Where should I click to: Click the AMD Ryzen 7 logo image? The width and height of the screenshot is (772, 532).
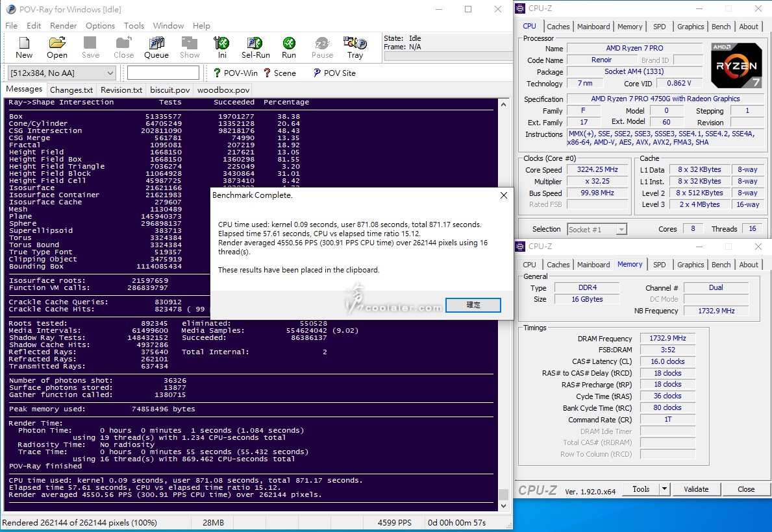coord(736,66)
